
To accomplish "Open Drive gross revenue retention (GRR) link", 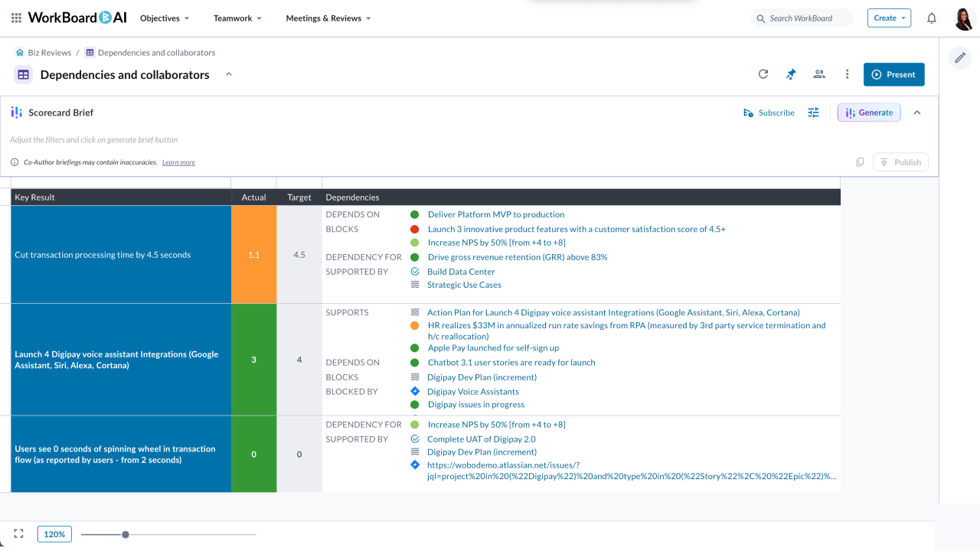I will point(518,257).
